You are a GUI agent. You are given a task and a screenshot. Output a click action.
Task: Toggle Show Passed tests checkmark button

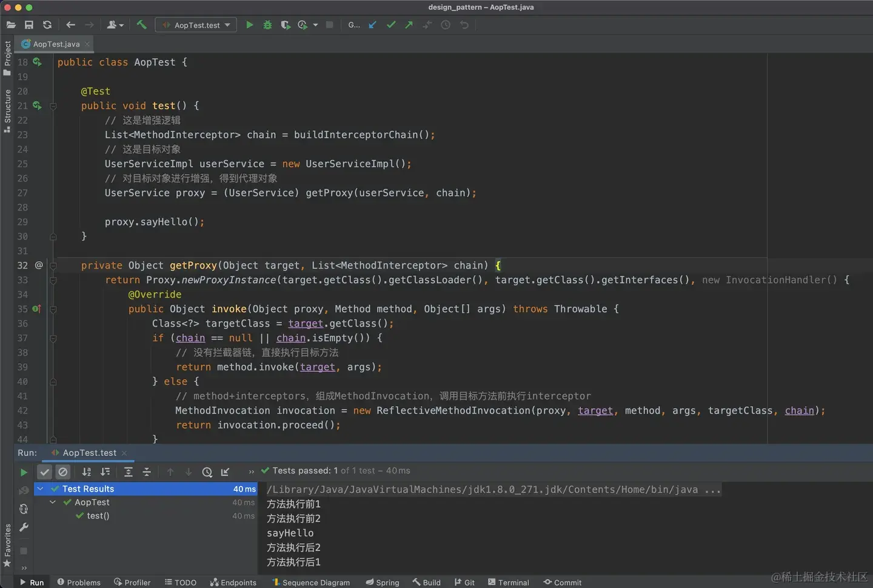45,472
